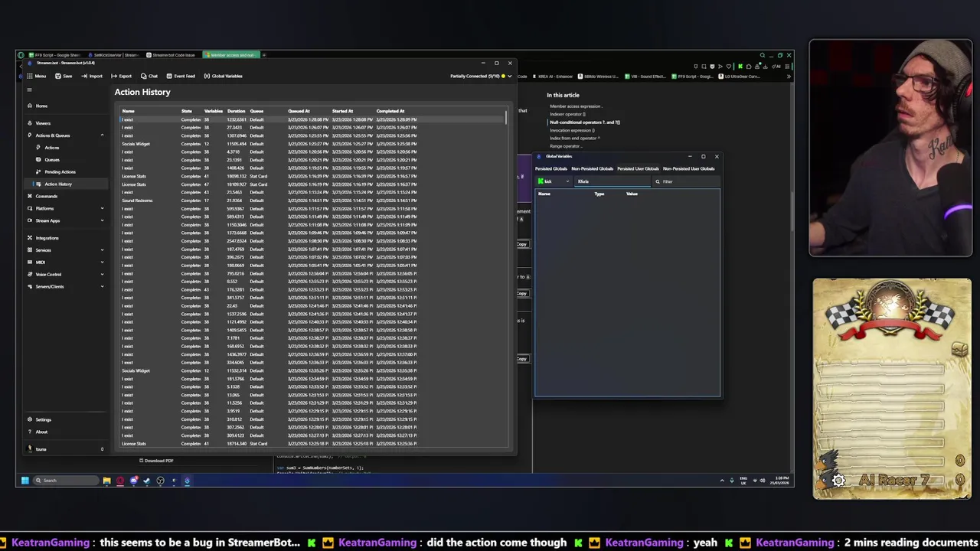The image size is (980, 551).
Task: Switch to Persisted User Globals tab
Action: coord(638,168)
